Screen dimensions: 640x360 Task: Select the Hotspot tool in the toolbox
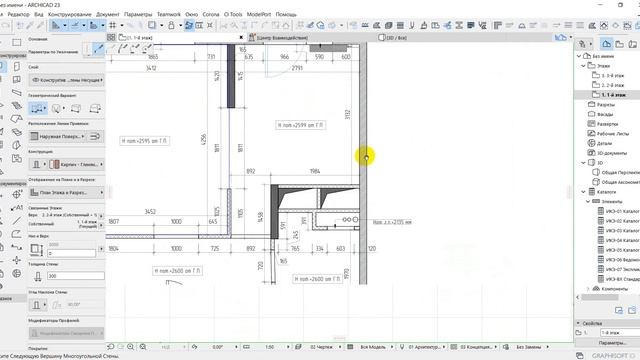click(17, 260)
